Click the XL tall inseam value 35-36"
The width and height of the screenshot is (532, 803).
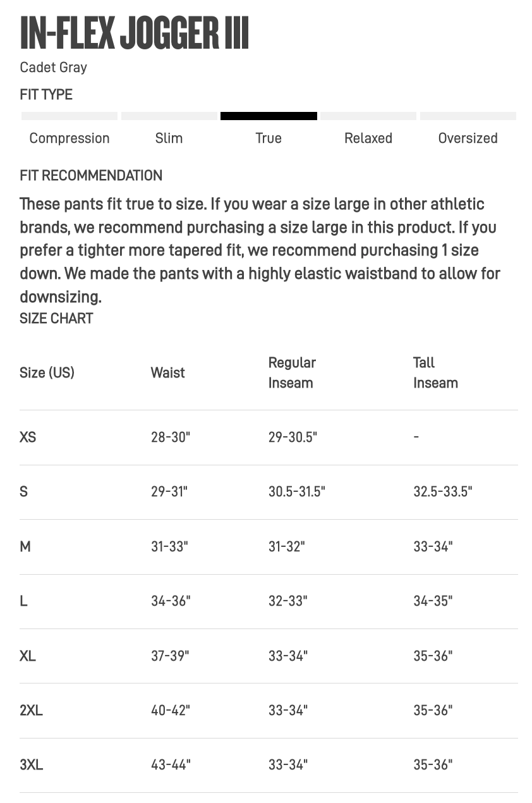433,656
